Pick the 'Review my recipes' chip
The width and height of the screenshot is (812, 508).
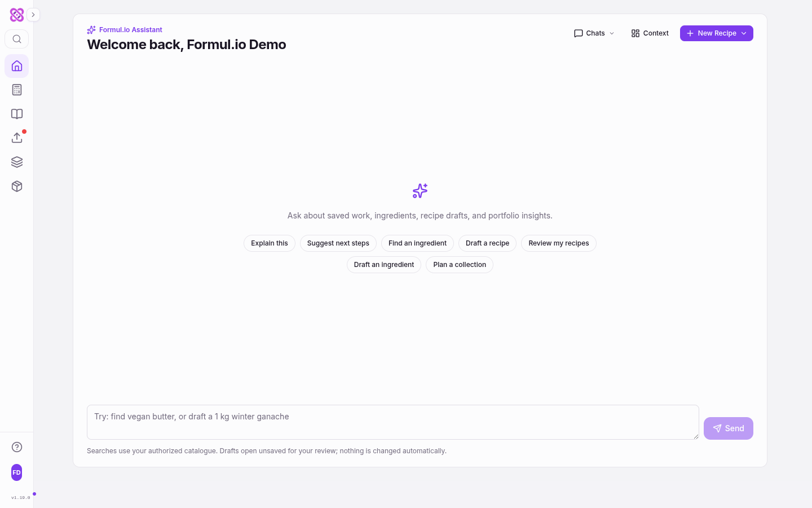(559, 243)
